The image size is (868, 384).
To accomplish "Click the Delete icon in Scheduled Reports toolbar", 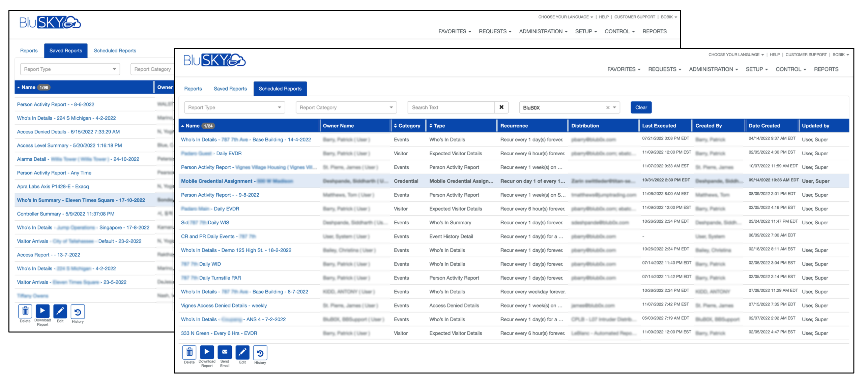I will coord(189,353).
